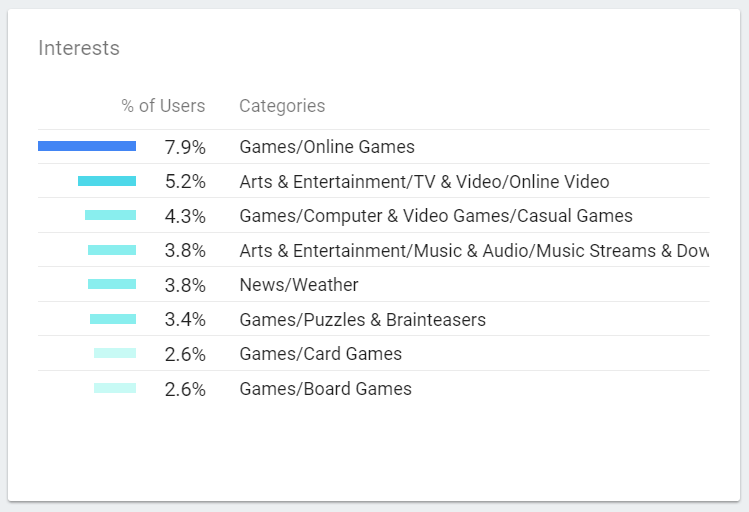Select Games/Computer & Video Games/Casual Games
Image resolution: width=749 pixels, height=512 pixels.
click(x=436, y=216)
